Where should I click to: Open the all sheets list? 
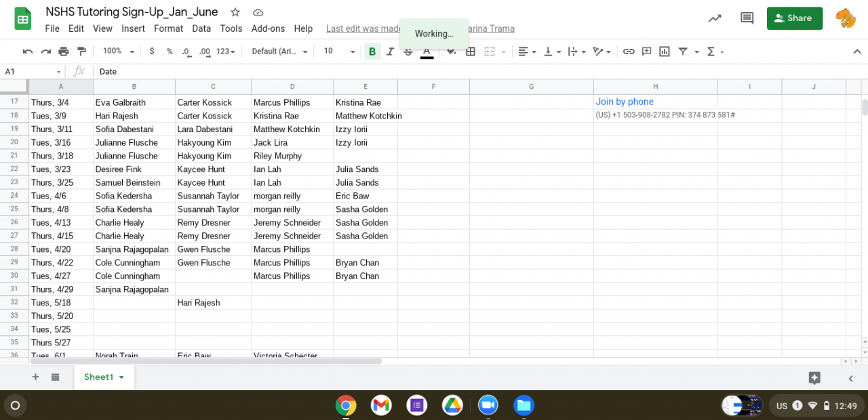tap(56, 377)
